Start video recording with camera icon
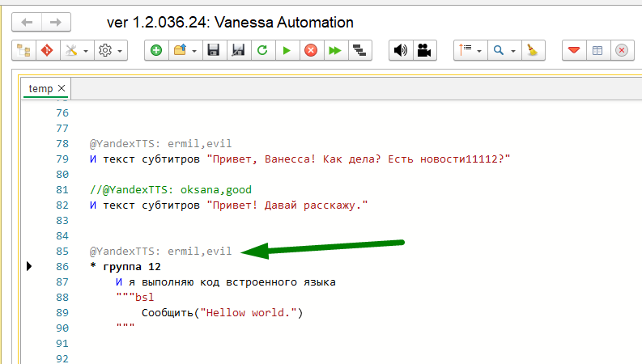 click(x=424, y=50)
